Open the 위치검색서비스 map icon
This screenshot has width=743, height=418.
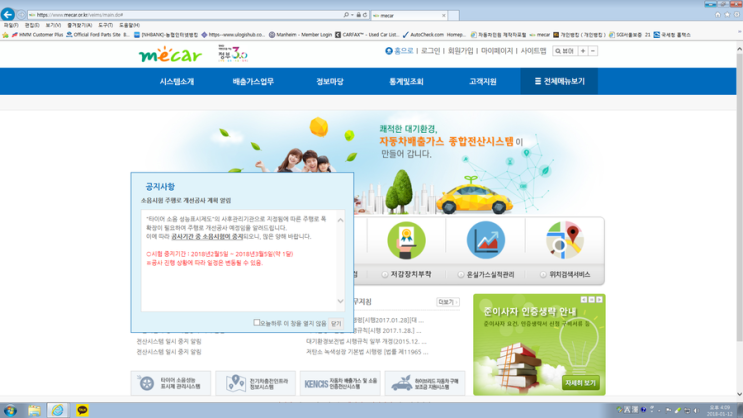(x=564, y=240)
